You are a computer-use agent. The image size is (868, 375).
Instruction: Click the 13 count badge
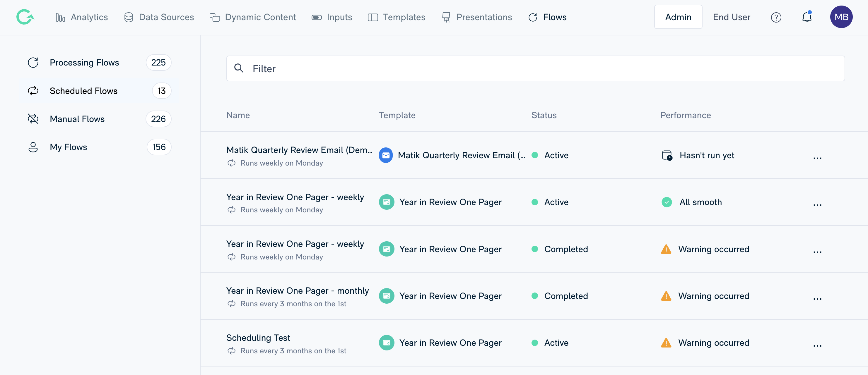pos(161,91)
